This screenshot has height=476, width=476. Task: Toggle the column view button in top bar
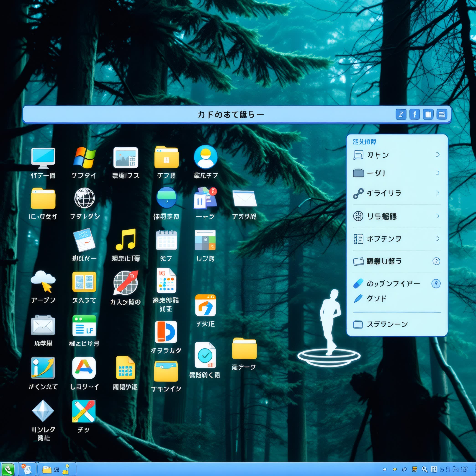click(x=428, y=114)
